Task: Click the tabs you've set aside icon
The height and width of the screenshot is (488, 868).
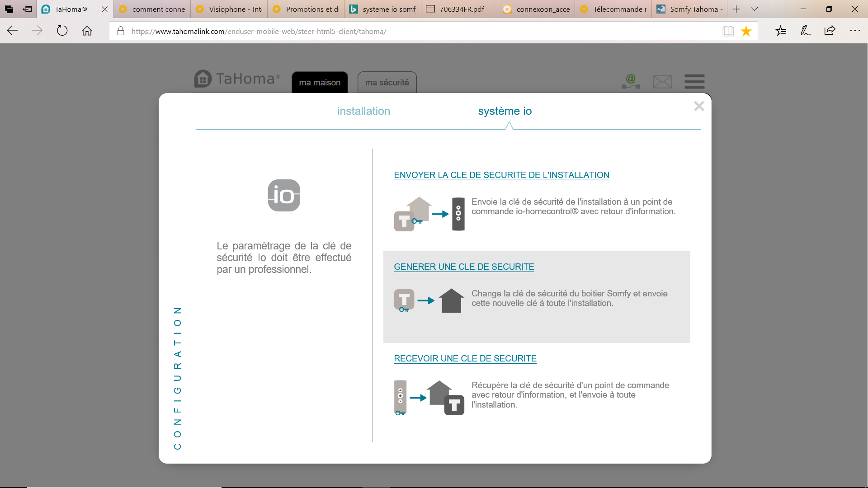Action: click(x=9, y=9)
